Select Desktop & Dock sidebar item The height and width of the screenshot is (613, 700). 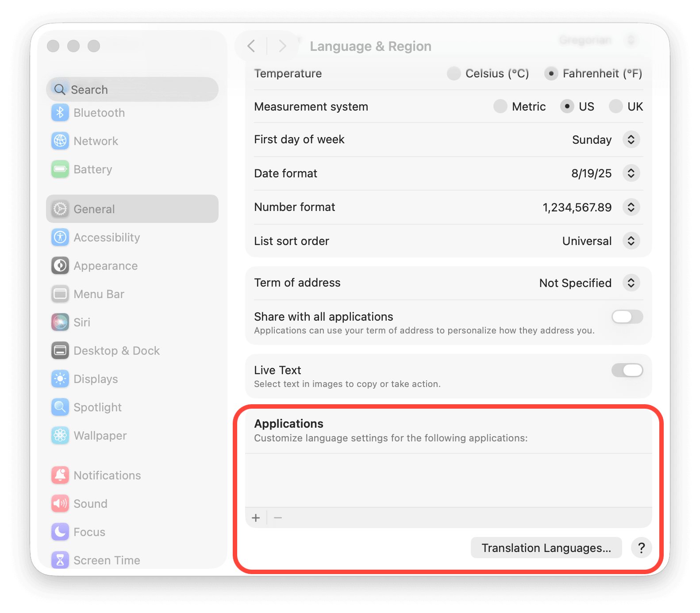pyautogui.click(x=116, y=351)
